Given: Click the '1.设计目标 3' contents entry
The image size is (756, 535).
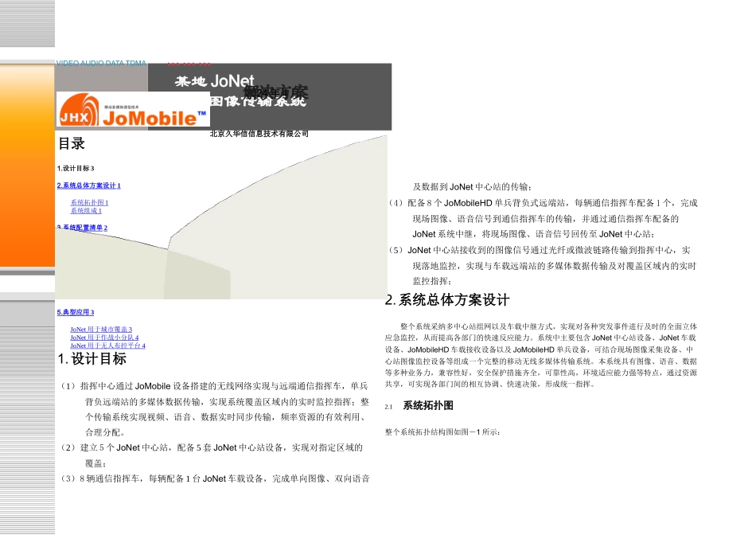Looking at the screenshot, I should click(76, 168).
